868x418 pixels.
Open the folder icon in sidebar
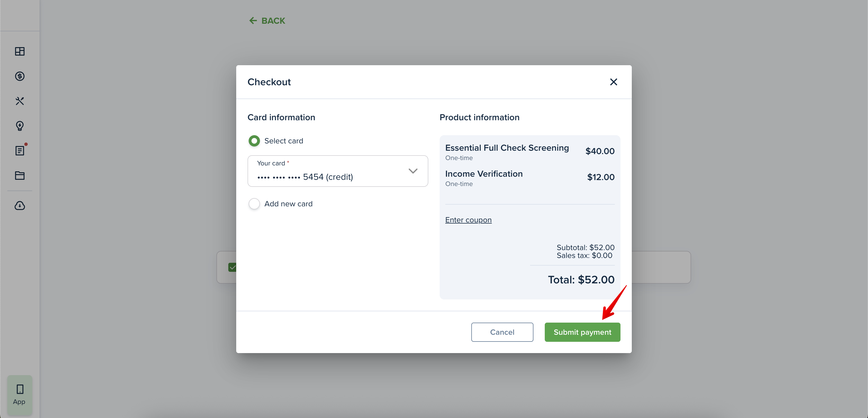(x=20, y=175)
